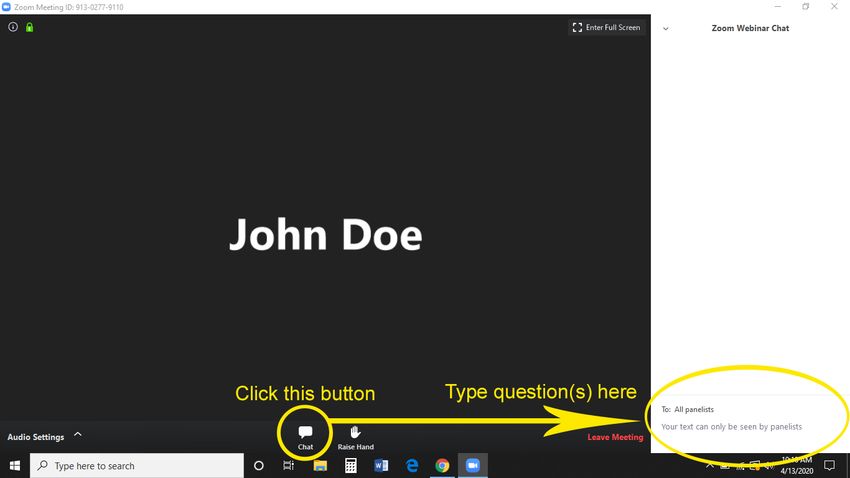Expand the Audio Settings caret menu
This screenshot has height=478, width=850.
click(78, 435)
